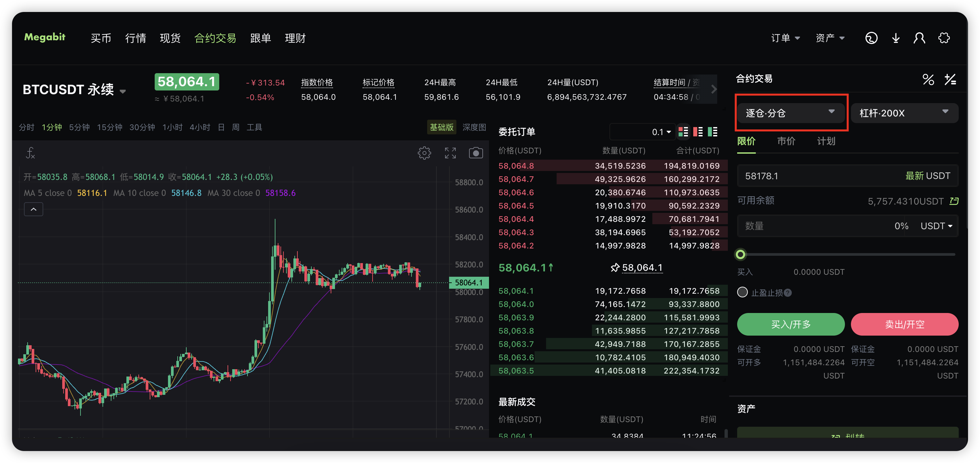Show both bids and asks order book view
Screen dimensions: 980x463
pyautogui.click(x=683, y=132)
